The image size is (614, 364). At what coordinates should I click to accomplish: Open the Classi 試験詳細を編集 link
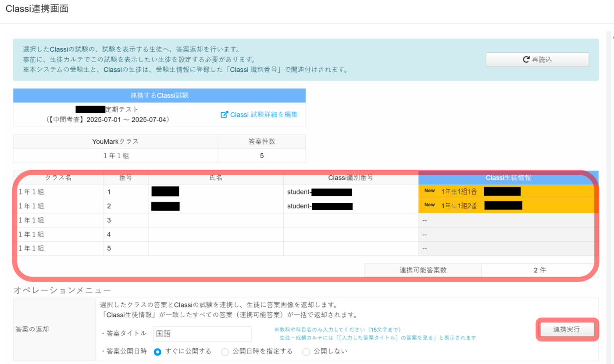point(264,114)
